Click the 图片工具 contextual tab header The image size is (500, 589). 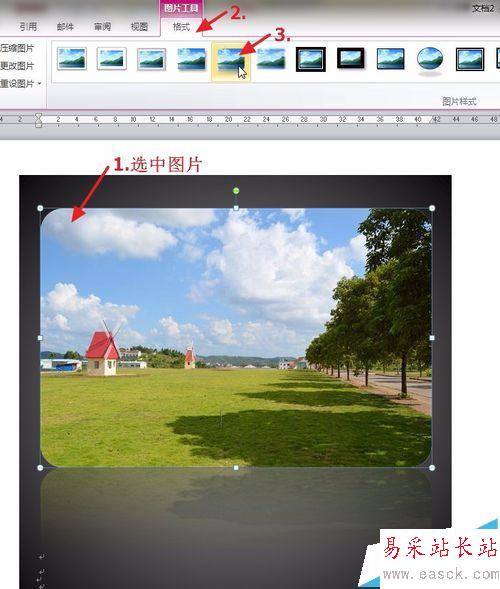pos(181,8)
